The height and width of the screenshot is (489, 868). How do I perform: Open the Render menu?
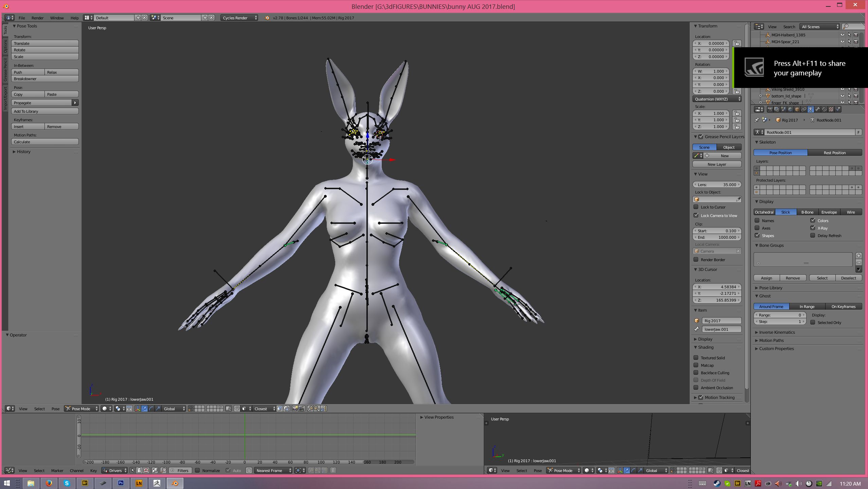coord(37,18)
